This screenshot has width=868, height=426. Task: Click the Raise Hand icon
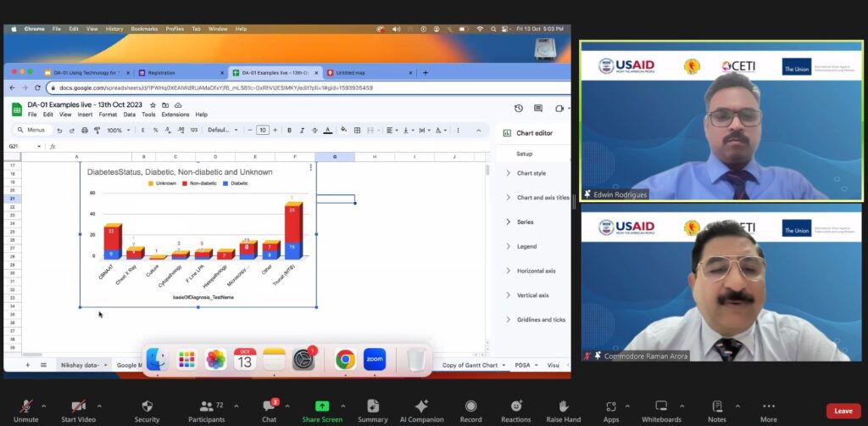tap(564, 406)
